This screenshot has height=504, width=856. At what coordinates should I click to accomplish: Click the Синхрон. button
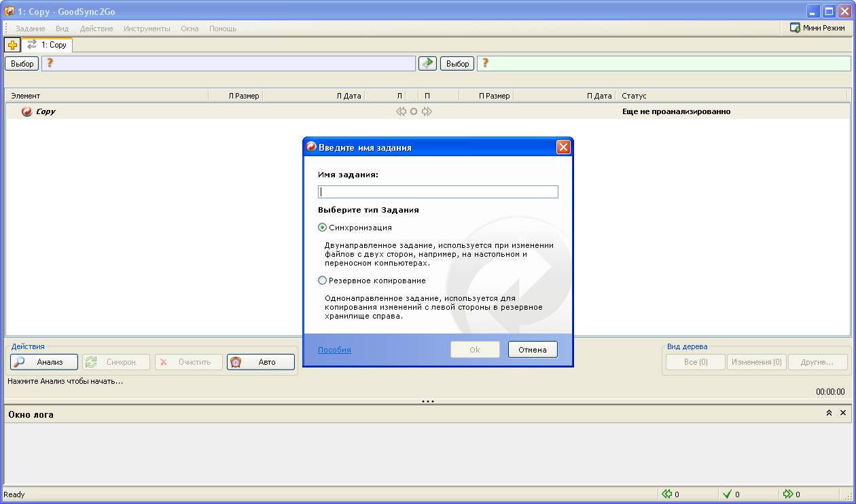point(116,362)
